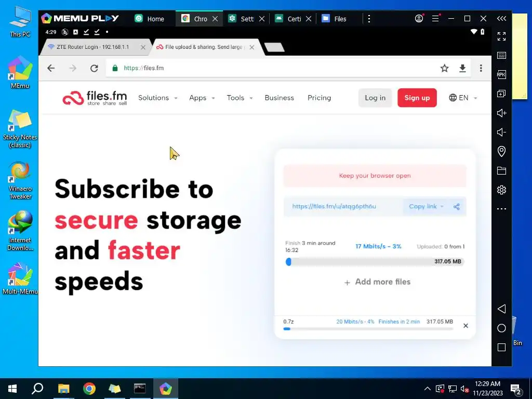Open the Pricing page link

pyautogui.click(x=320, y=98)
